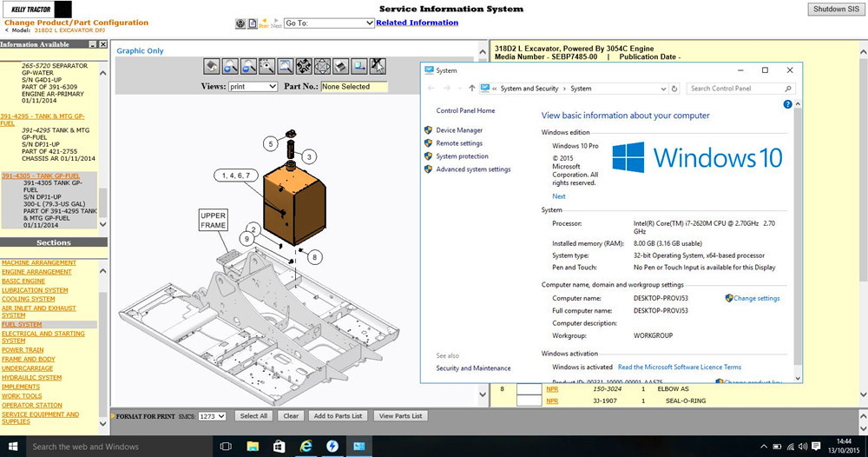Tick the checkbox for 3J-1907 SEAL-O-RING

coord(529,401)
